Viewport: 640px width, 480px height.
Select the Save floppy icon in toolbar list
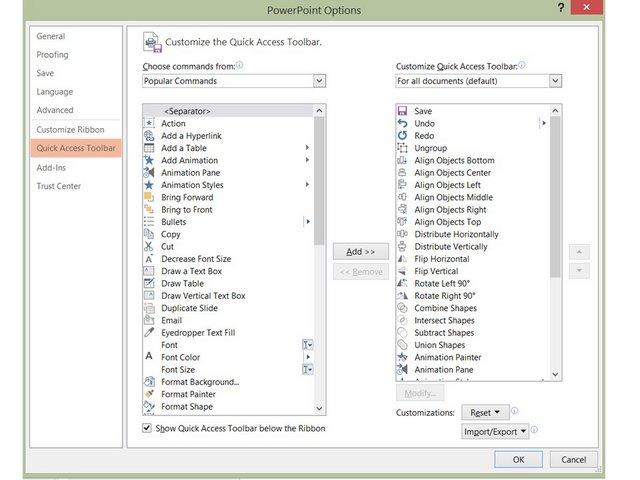(x=402, y=111)
